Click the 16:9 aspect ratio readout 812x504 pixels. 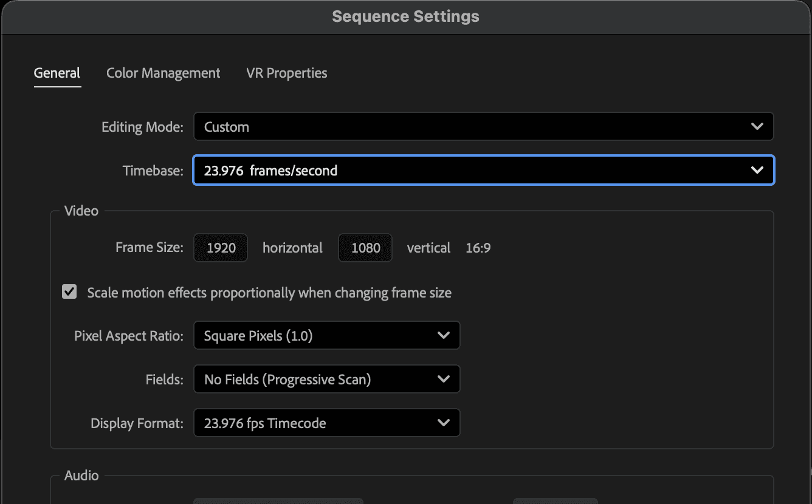coord(478,248)
